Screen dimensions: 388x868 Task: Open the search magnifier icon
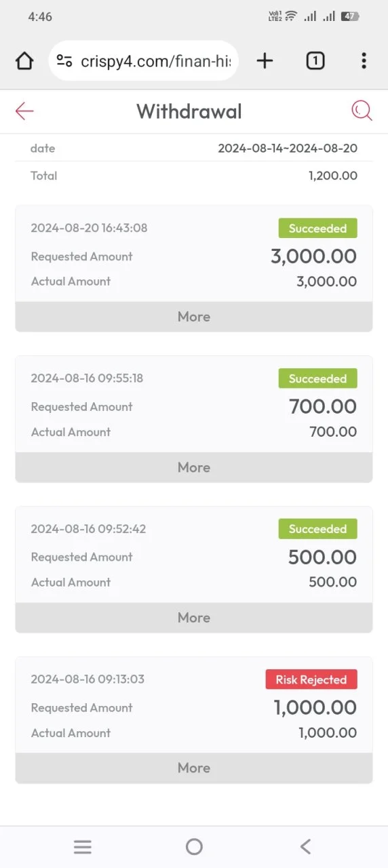pyautogui.click(x=362, y=111)
